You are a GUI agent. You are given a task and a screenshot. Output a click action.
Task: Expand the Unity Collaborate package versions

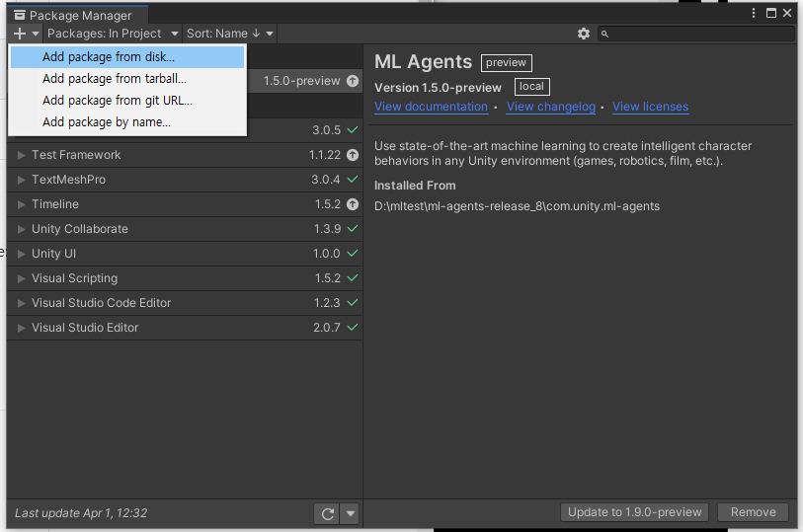21,229
